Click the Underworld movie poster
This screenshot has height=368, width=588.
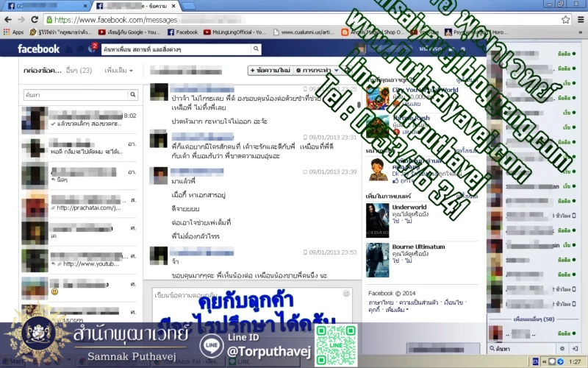coord(377,221)
